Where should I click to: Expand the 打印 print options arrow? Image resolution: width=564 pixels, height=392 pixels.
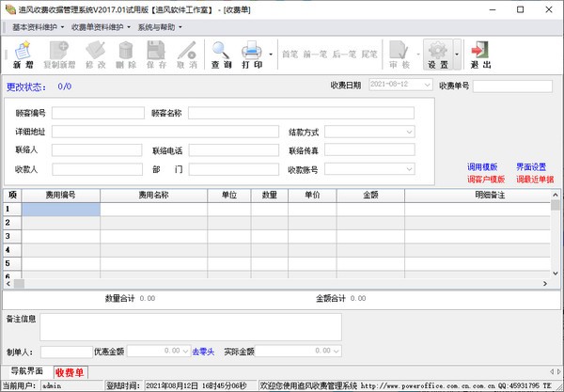tap(271, 55)
